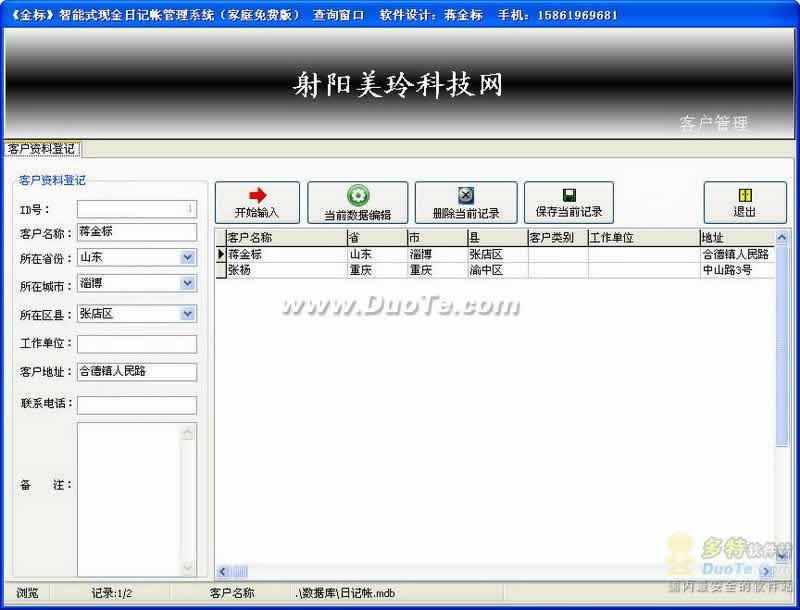Click the floppy disk 保存当前记录 icon
The width and height of the screenshot is (800, 610).
pos(569,195)
